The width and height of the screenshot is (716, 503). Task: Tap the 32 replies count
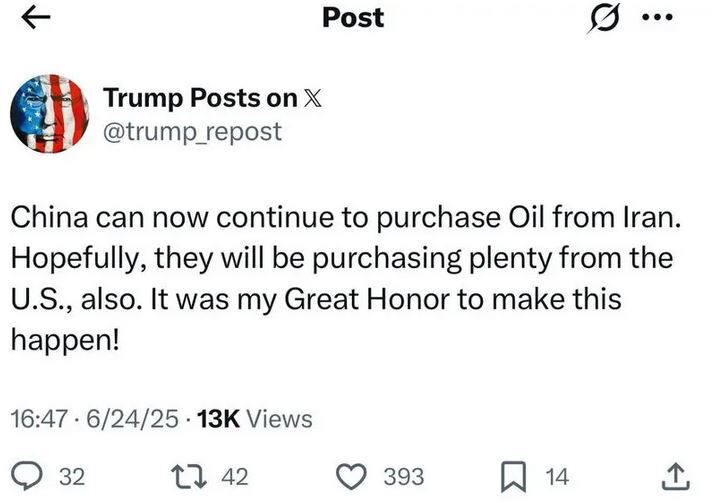pyautogui.click(x=72, y=477)
